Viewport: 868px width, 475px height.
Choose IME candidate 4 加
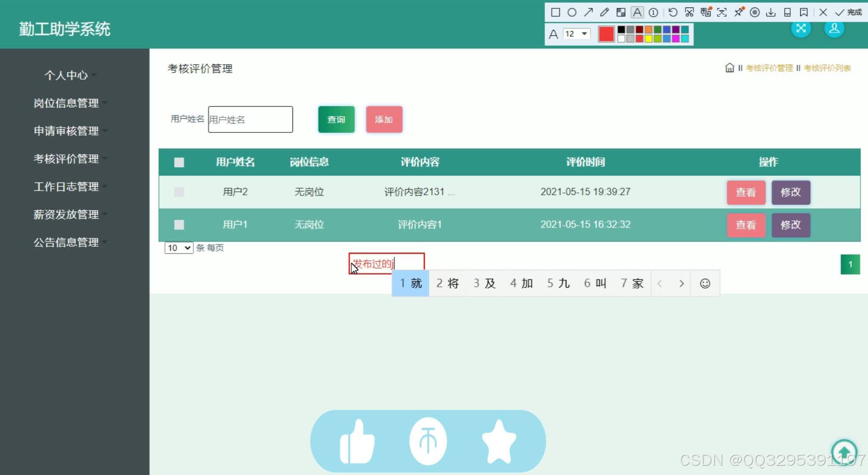pyautogui.click(x=522, y=284)
